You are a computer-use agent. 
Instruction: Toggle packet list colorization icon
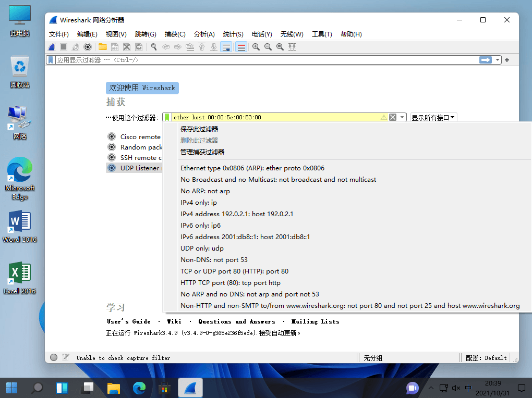241,47
